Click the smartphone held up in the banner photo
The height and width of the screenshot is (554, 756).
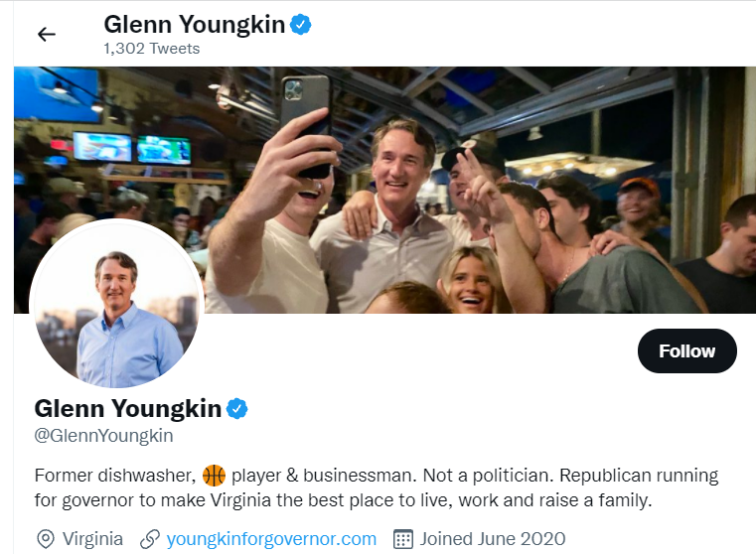tap(307, 124)
